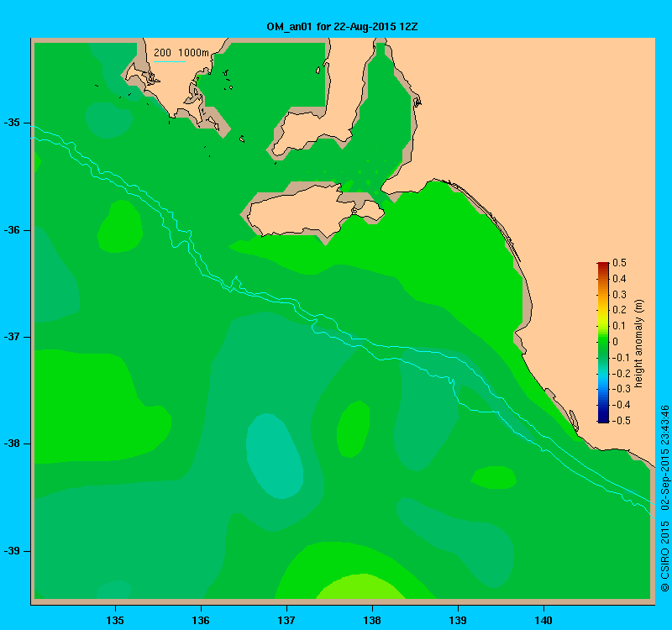Screen dimensions: 672x630
Task: Click the title 'OM_an01 for 22-Aug-2015 12Z'
Action: click(342, 27)
